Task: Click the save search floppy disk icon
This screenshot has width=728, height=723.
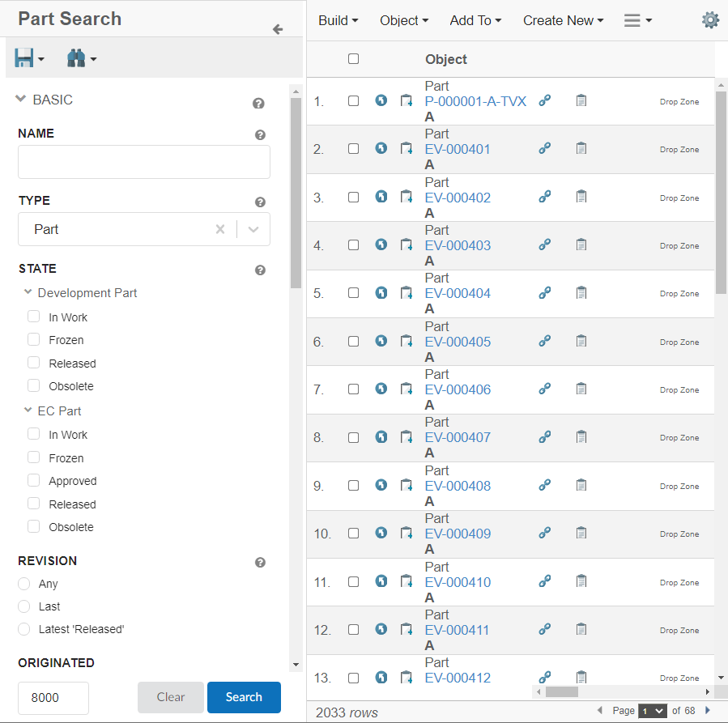Action: pyautogui.click(x=24, y=58)
